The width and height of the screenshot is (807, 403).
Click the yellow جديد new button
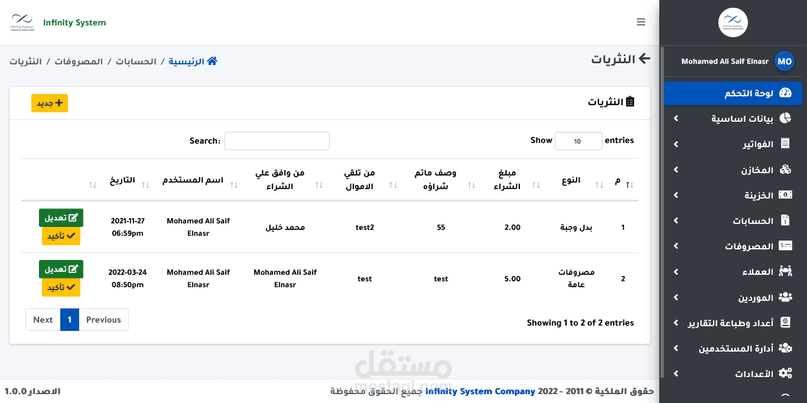pyautogui.click(x=49, y=103)
